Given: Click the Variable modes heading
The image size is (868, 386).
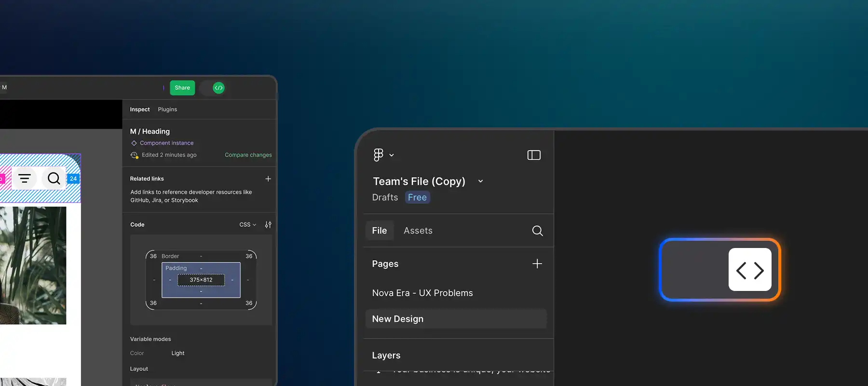Looking at the screenshot, I should [x=150, y=339].
